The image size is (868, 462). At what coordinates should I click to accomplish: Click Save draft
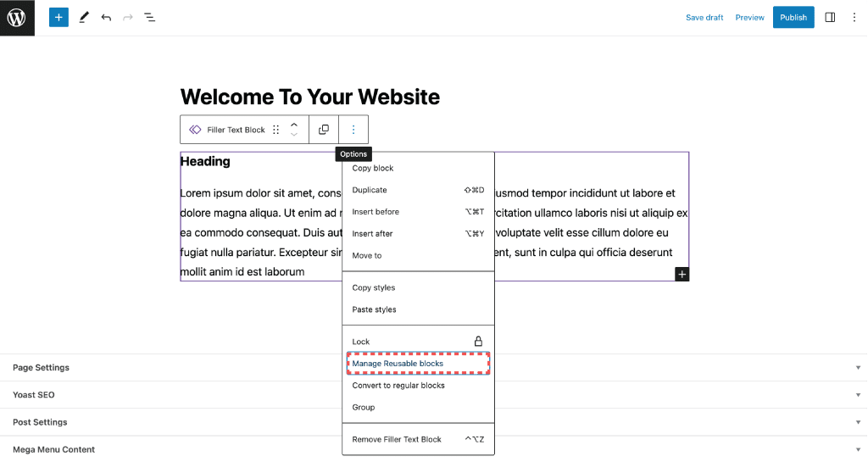coord(704,18)
